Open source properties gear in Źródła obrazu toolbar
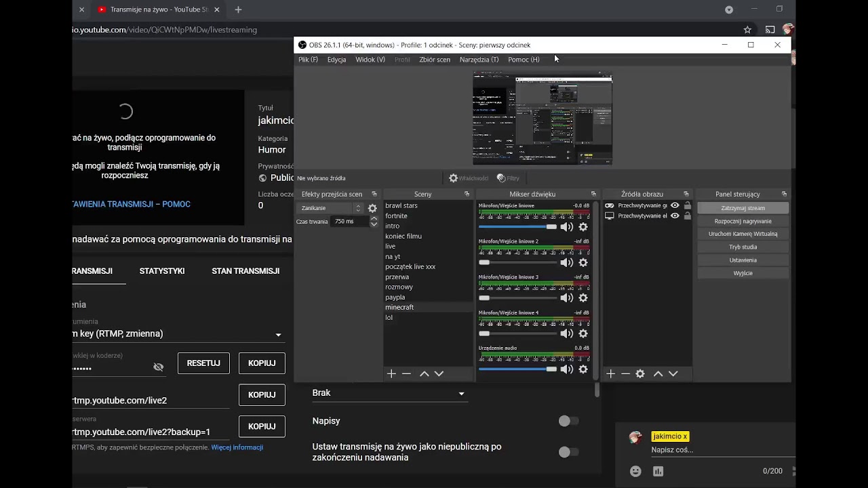 (640, 373)
